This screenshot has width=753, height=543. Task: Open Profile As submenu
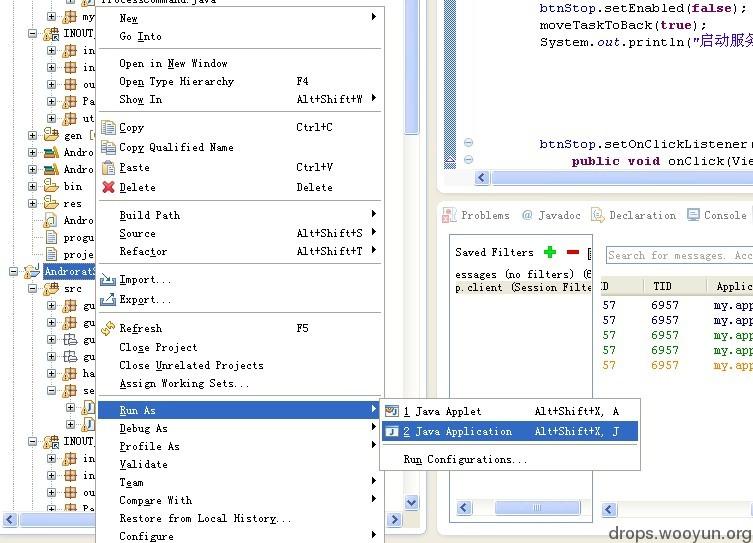pos(240,446)
